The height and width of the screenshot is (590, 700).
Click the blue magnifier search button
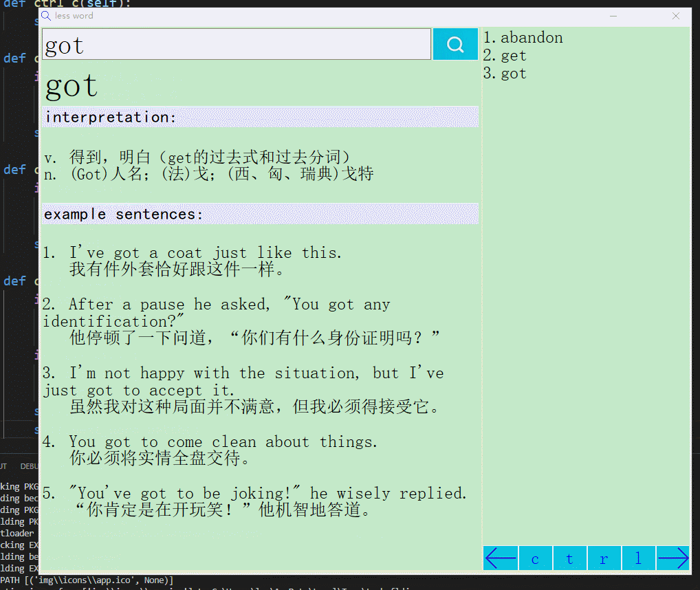[x=455, y=44]
